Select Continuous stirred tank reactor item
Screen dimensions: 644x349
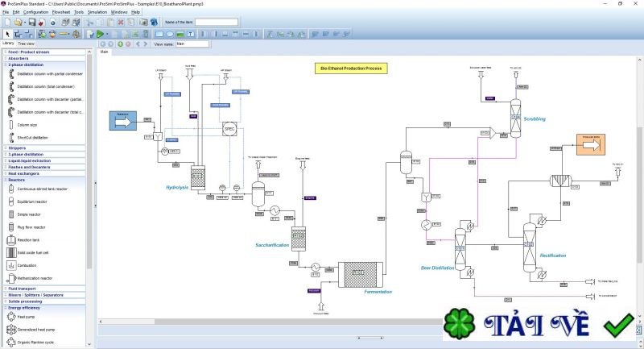(x=43, y=189)
